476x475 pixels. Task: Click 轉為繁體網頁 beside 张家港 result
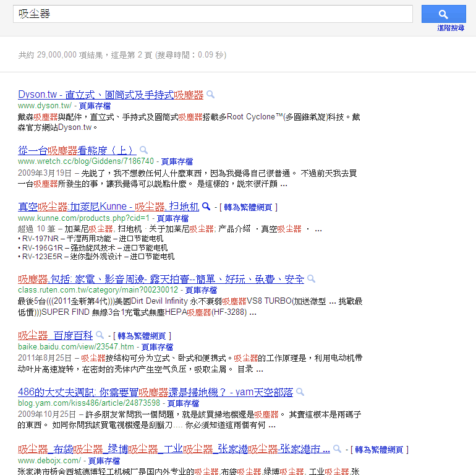[x=379, y=450]
